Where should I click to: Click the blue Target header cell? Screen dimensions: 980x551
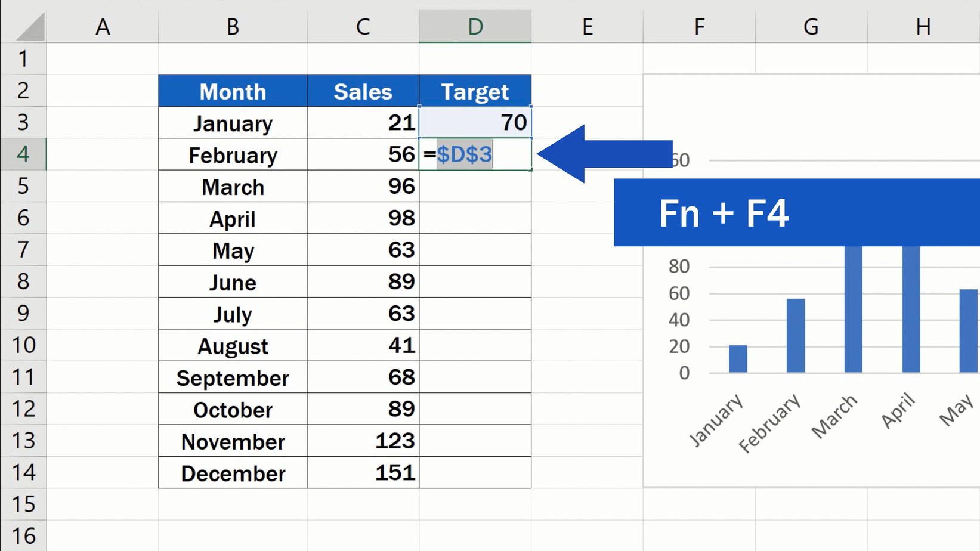tap(474, 91)
